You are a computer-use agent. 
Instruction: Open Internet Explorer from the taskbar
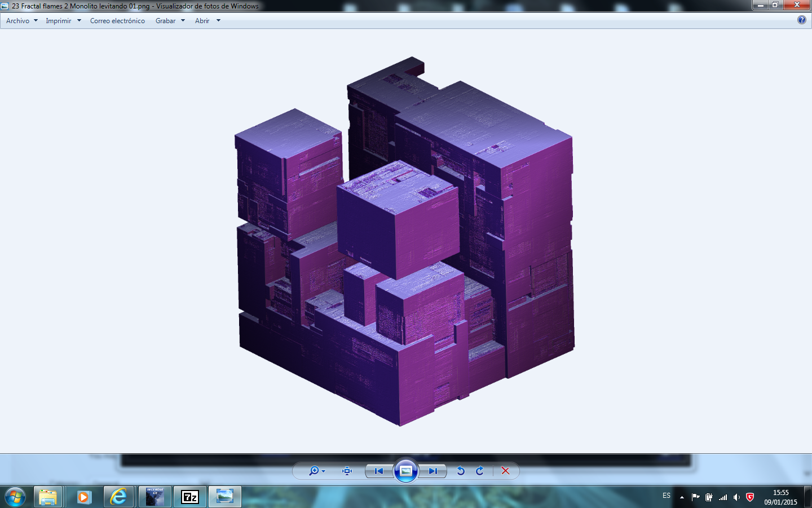(x=118, y=497)
